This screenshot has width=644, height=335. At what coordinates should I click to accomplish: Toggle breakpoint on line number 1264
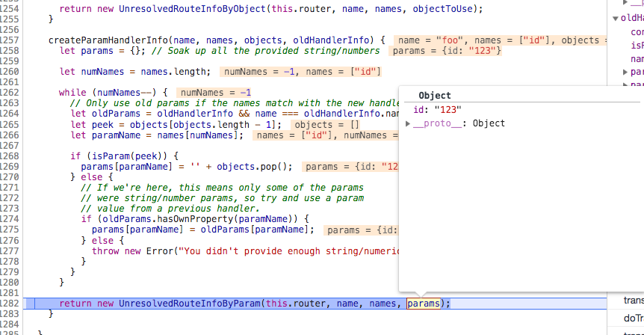pos(10,114)
